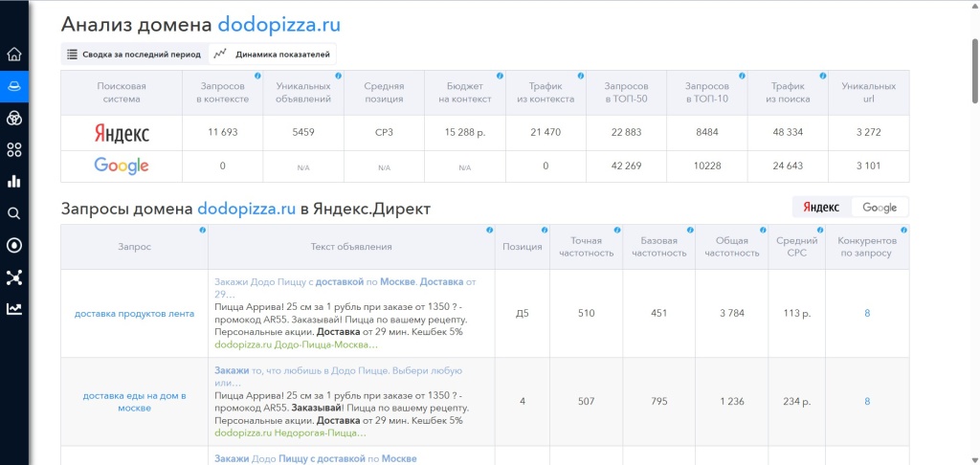Switch to Сводка за последний период tab
The width and height of the screenshot is (980, 465).
[x=134, y=55]
